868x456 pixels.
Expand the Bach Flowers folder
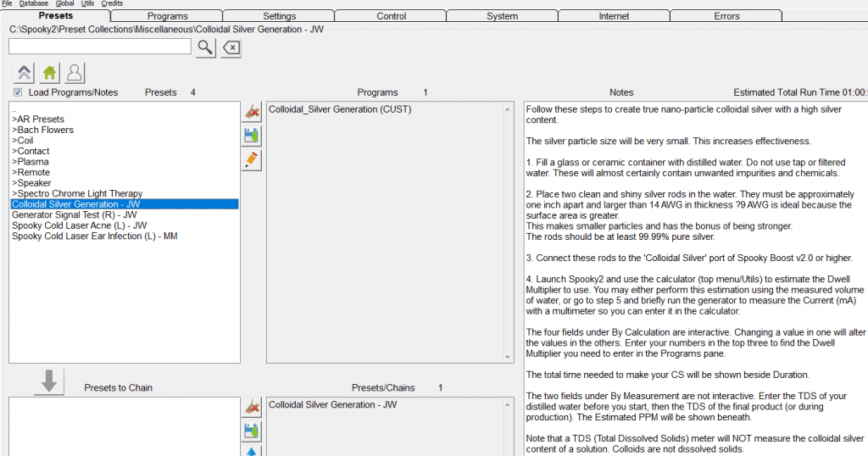click(42, 130)
